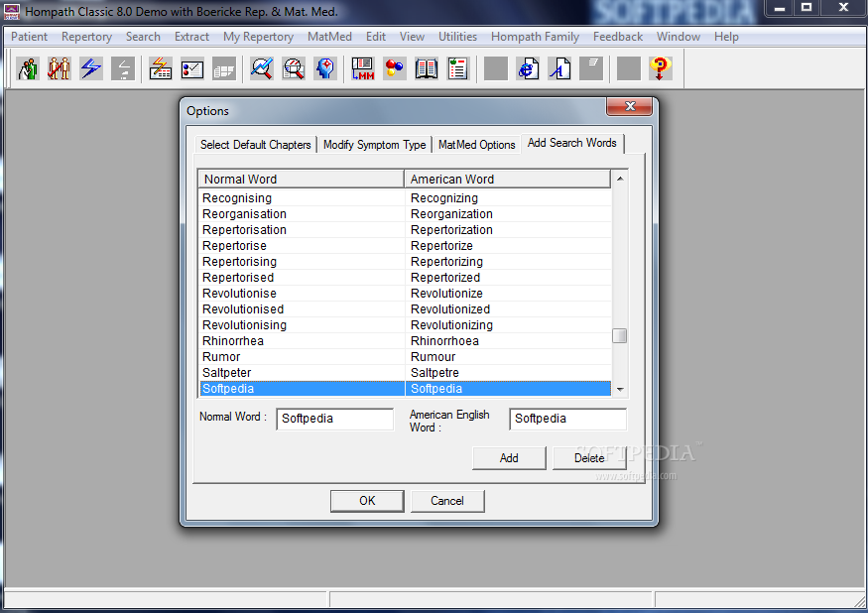Select the Saltpeter row
The height and width of the screenshot is (613, 868).
[405, 373]
